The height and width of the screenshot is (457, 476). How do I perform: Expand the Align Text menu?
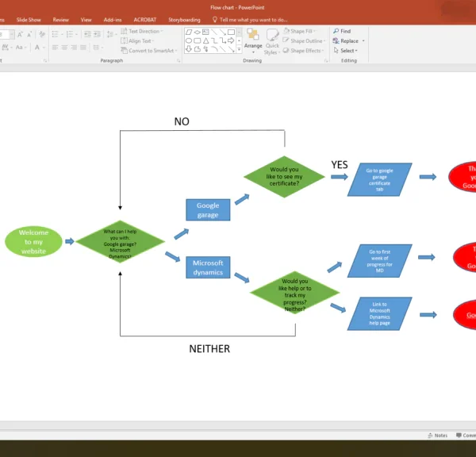tap(137, 40)
